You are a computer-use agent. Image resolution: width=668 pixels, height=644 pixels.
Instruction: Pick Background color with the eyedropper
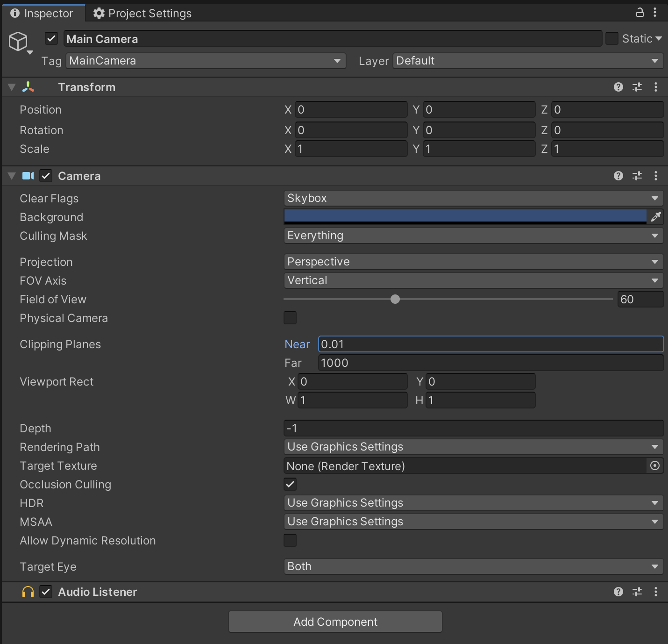(x=656, y=217)
